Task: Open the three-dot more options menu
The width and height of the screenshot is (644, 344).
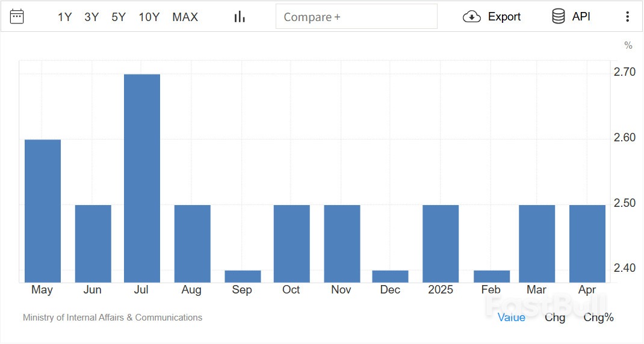Action: click(x=627, y=17)
